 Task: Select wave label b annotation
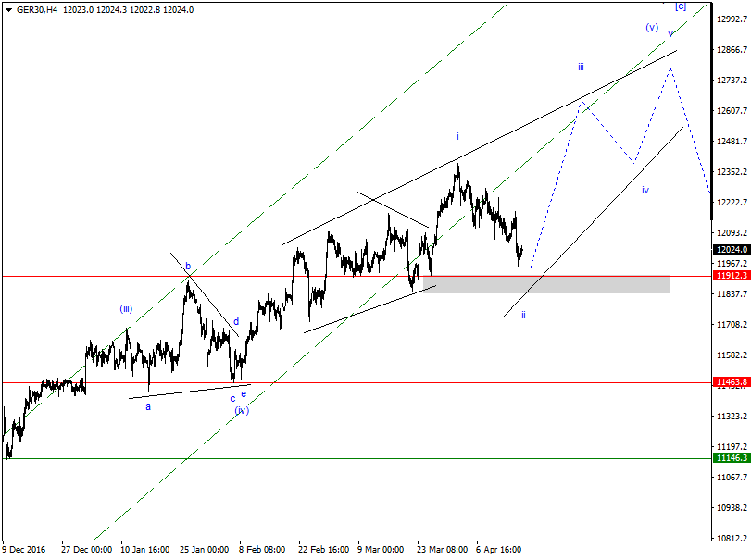[x=188, y=266]
